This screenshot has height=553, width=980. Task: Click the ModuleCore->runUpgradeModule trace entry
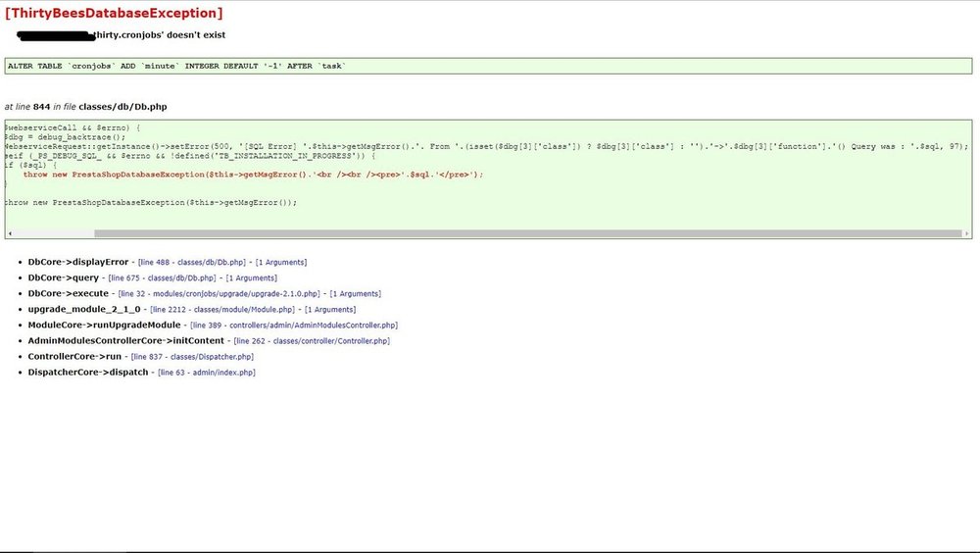point(105,325)
